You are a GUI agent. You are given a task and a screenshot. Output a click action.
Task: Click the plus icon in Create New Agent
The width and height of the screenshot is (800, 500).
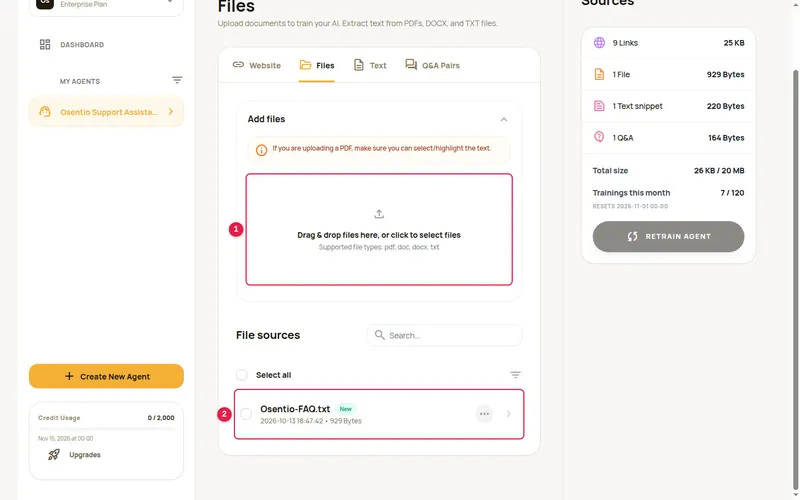69,377
